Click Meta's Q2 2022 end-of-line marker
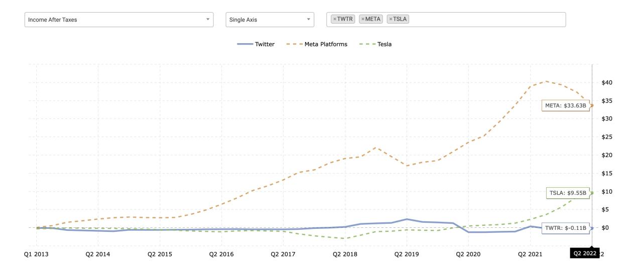The width and height of the screenshot is (644, 270). [x=592, y=105]
